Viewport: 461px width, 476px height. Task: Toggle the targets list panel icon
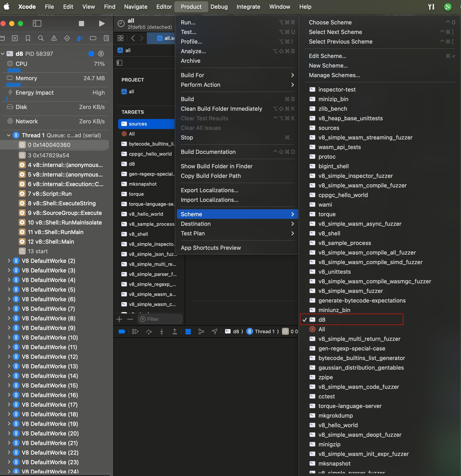(x=119, y=63)
